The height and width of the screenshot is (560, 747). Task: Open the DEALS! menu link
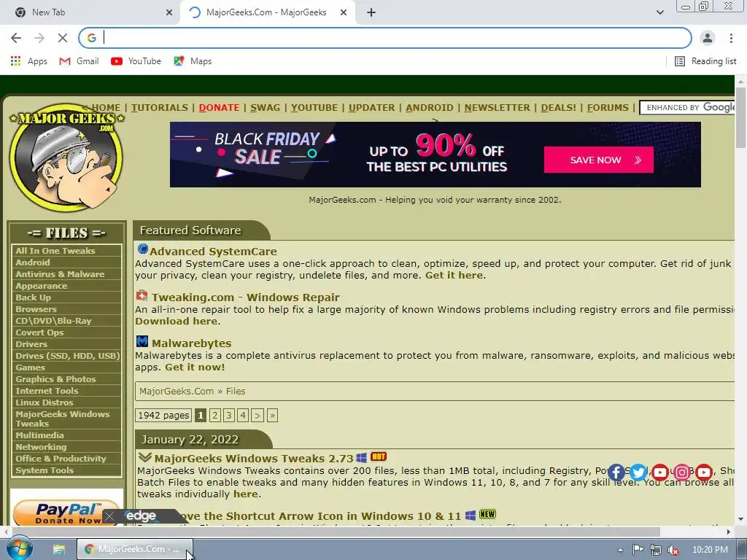pyautogui.click(x=558, y=108)
